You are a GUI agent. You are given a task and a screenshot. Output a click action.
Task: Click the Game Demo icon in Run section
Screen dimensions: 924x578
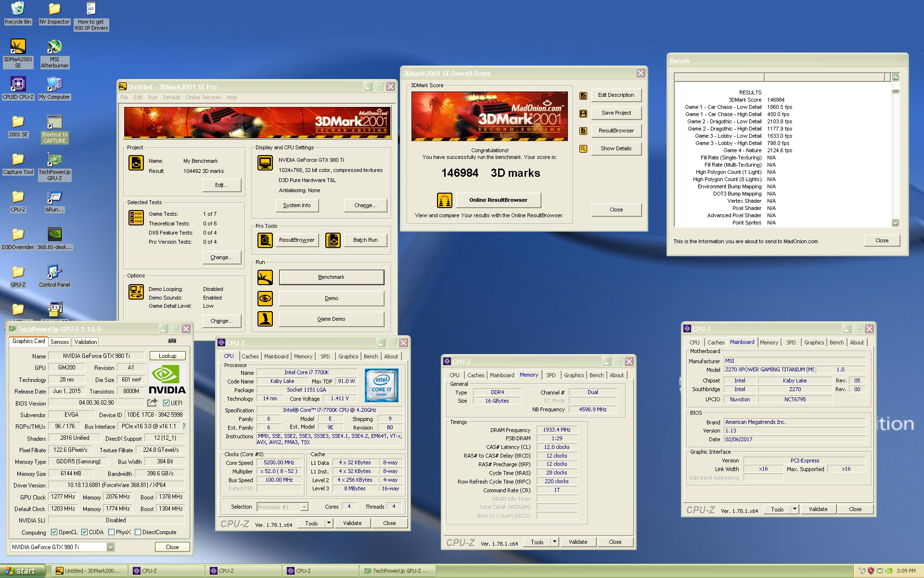[265, 319]
